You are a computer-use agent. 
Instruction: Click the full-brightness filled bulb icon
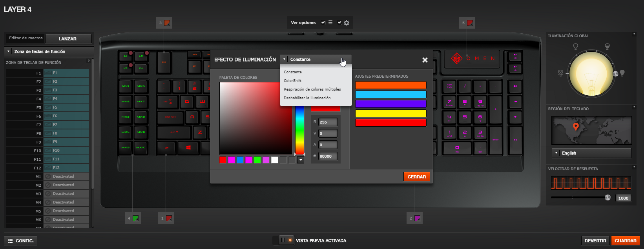(x=622, y=73)
